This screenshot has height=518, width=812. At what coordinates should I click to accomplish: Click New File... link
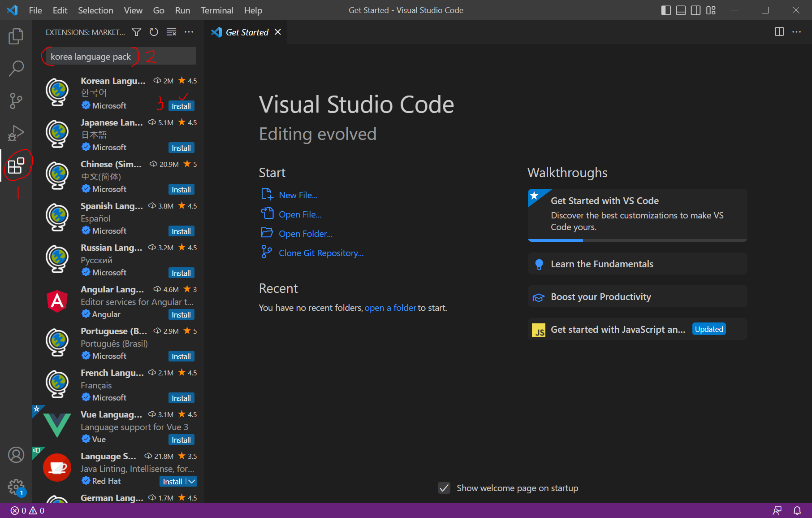298,195
